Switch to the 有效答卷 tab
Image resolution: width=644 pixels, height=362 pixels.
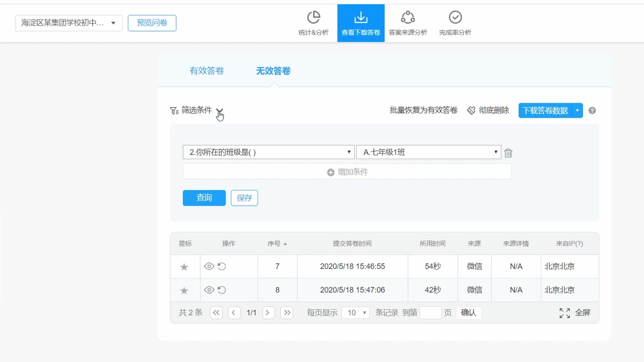point(207,71)
